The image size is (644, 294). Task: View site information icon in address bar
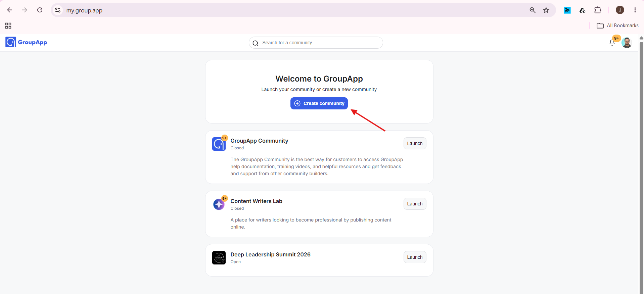pyautogui.click(x=58, y=10)
